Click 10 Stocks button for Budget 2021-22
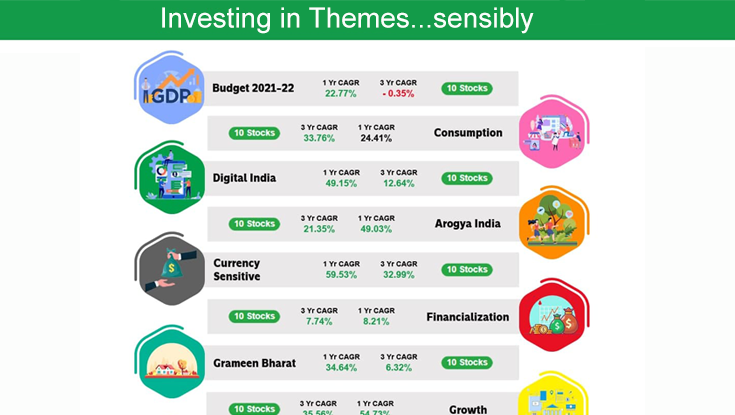 point(467,88)
